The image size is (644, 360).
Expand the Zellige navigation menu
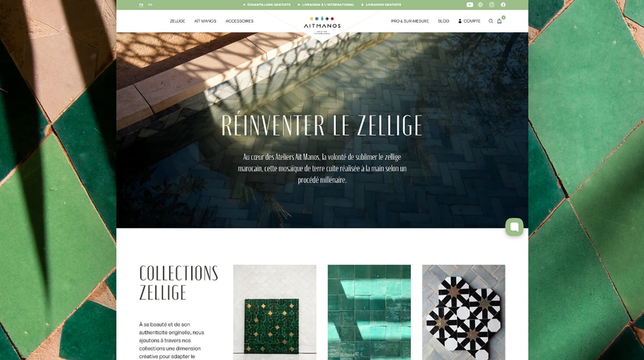[177, 21]
